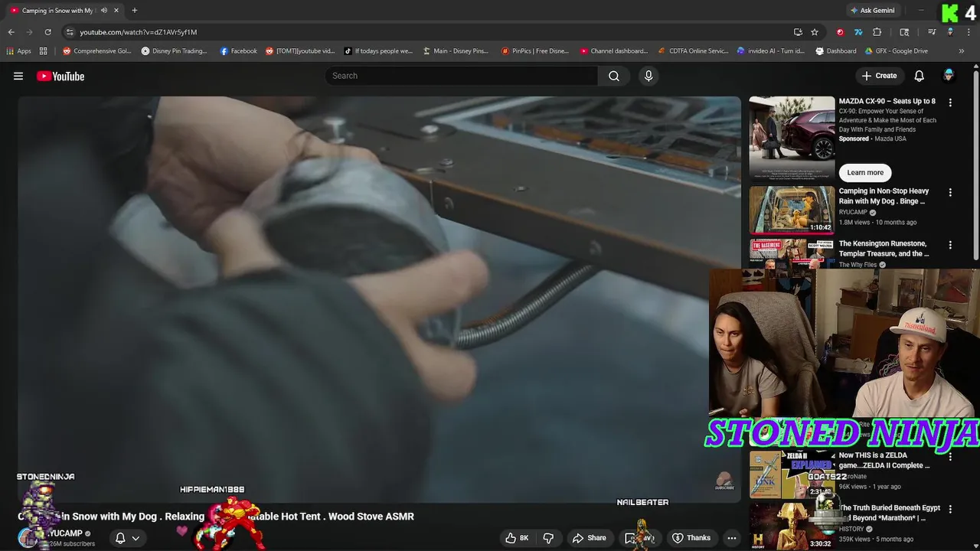
Task: Expand the channel notification preferences chevron
Action: pyautogui.click(x=136, y=538)
